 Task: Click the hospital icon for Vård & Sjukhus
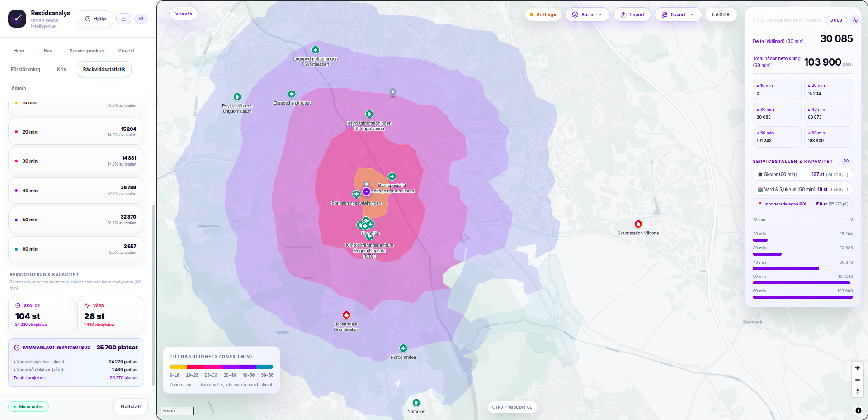[760, 189]
